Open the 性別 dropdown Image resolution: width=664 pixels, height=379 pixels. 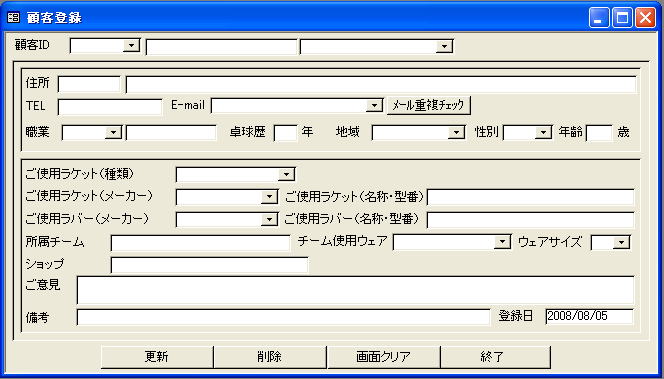tap(543, 133)
